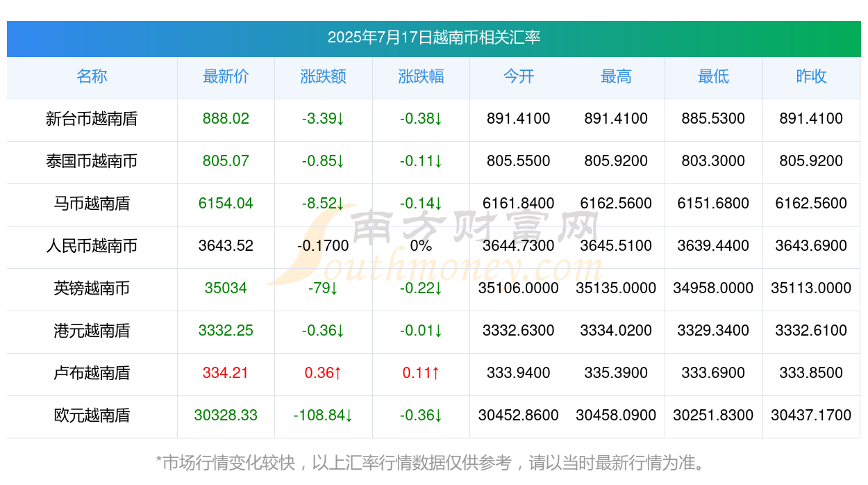Click latest price 3332.25

[x=226, y=331]
